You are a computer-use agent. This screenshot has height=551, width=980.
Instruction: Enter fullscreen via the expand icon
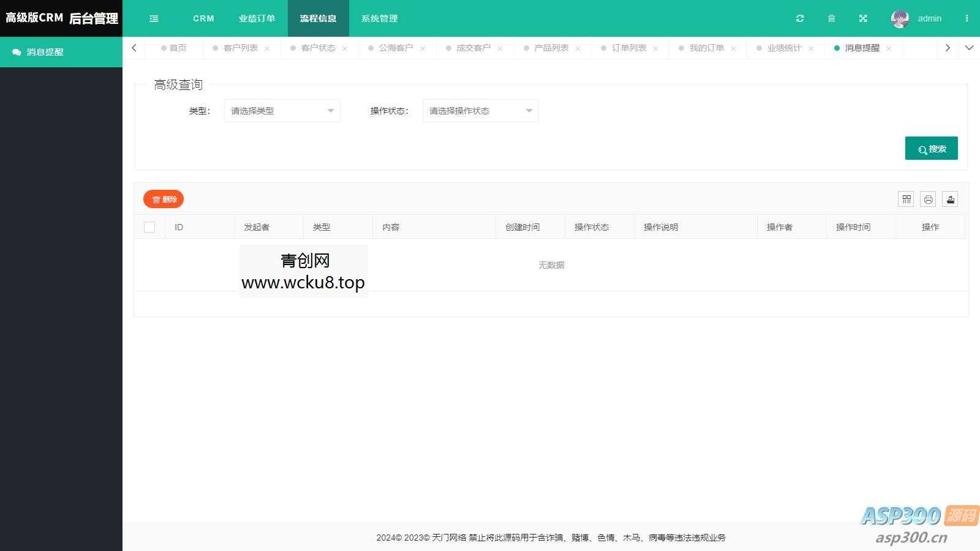(x=863, y=18)
